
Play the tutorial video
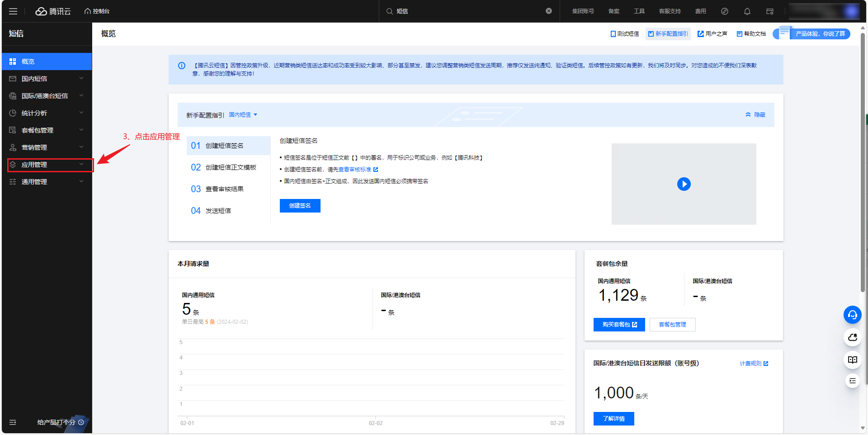(684, 184)
